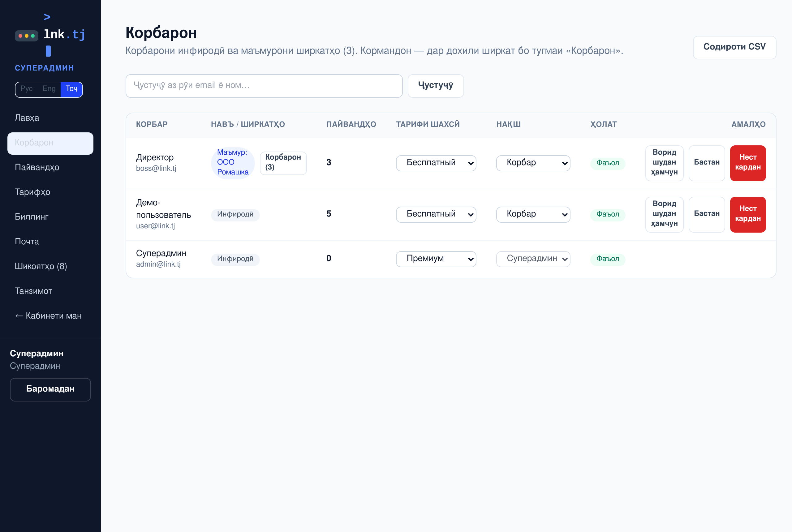792x532 pixels.
Task: Click the Инфиродӣ badge for Демо-пользователь
Action: click(x=235, y=214)
